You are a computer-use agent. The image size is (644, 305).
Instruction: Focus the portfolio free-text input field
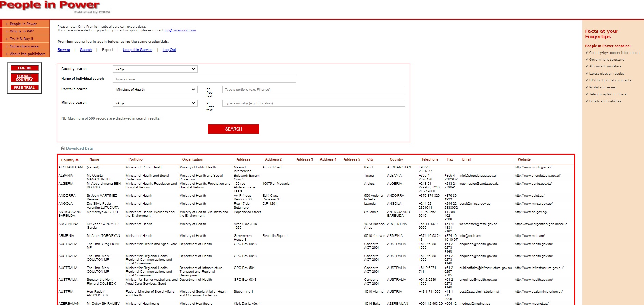coord(314,89)
